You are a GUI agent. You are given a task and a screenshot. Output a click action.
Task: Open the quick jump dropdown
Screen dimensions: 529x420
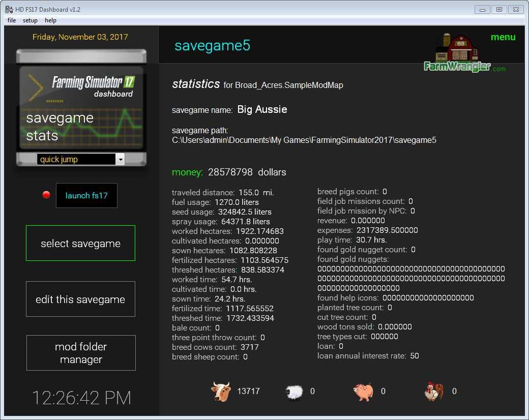pyautogui.click(x=76, y=160)
